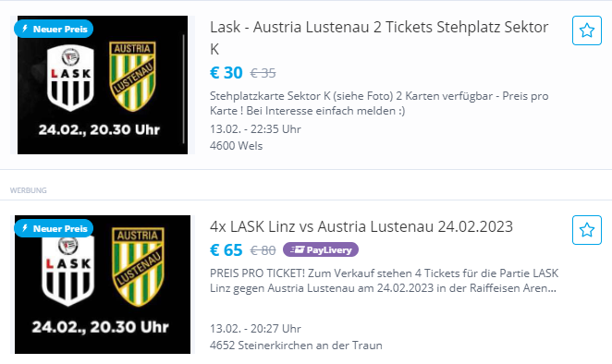Click the Stehplatzkarte Sektor K description text
This screenshot has width=612, height=364.
pos(379,103)
